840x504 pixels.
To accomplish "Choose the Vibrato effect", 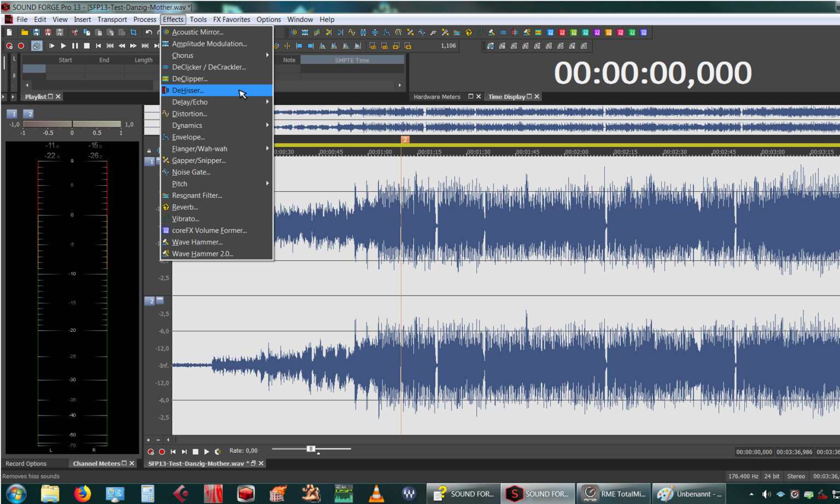I will click(x=217, y=219).
